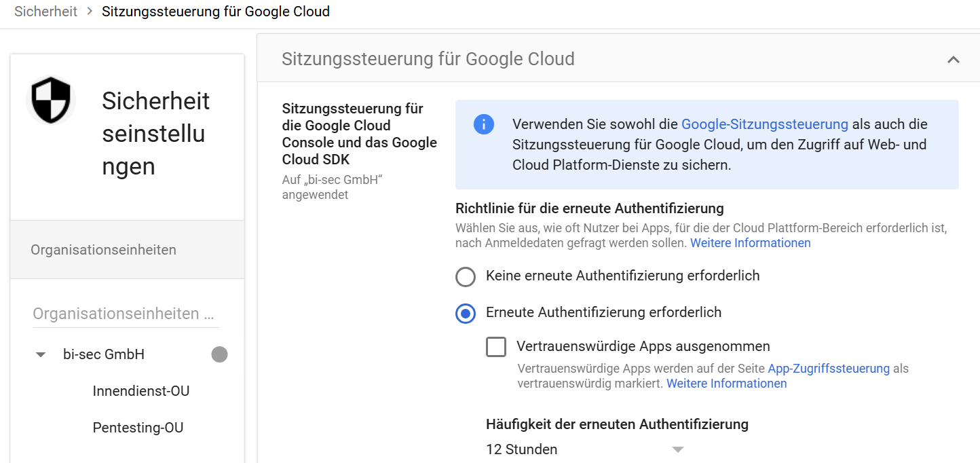Click the info icon in the blue notice banner
The image size is (980, 463).
tap(484, 124)
